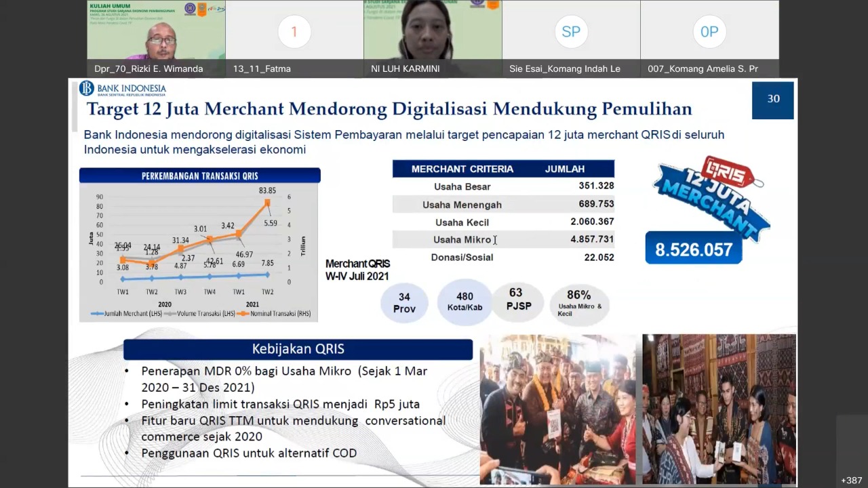This screenshot has width=868, height=488.
Task: Click the Kebijakan QRIS header bar
Action: click(x=298, y=349)
